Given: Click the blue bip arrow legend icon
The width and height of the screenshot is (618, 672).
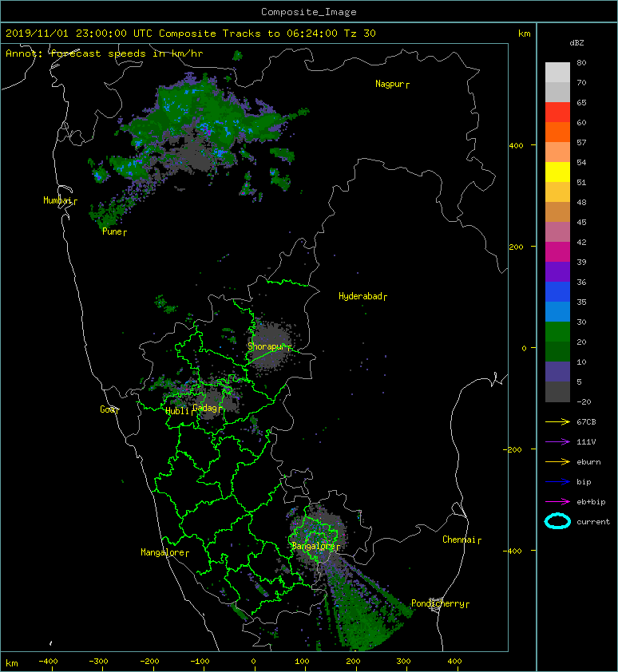Looking at the screenshot, I should pos(557,482).
